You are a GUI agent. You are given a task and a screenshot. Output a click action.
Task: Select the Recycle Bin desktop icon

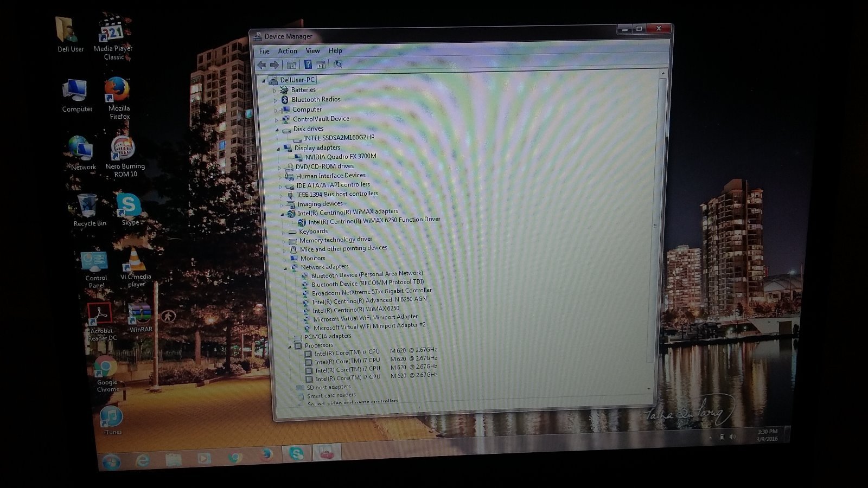point(90,210)
